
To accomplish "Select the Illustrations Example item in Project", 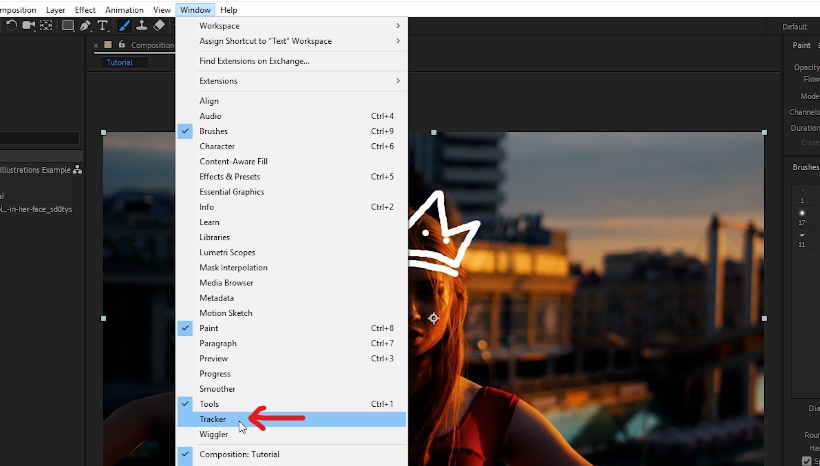I will pos(35,170).
